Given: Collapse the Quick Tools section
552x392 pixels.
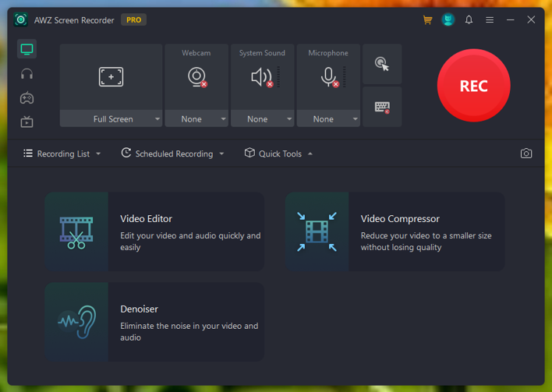Looking at the screenshot, I should [x=278, y=154].
